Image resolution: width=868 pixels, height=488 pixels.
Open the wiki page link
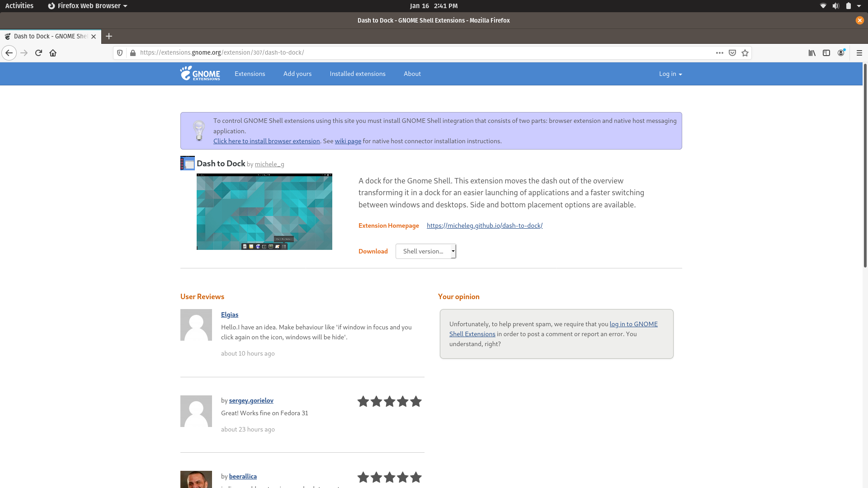(x=348, y=141)
